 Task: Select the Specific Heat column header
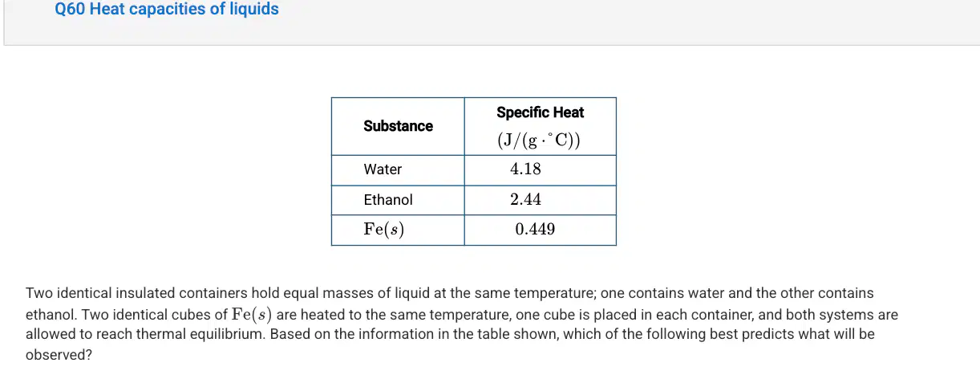pyautogui.click(x=540, y=112)
